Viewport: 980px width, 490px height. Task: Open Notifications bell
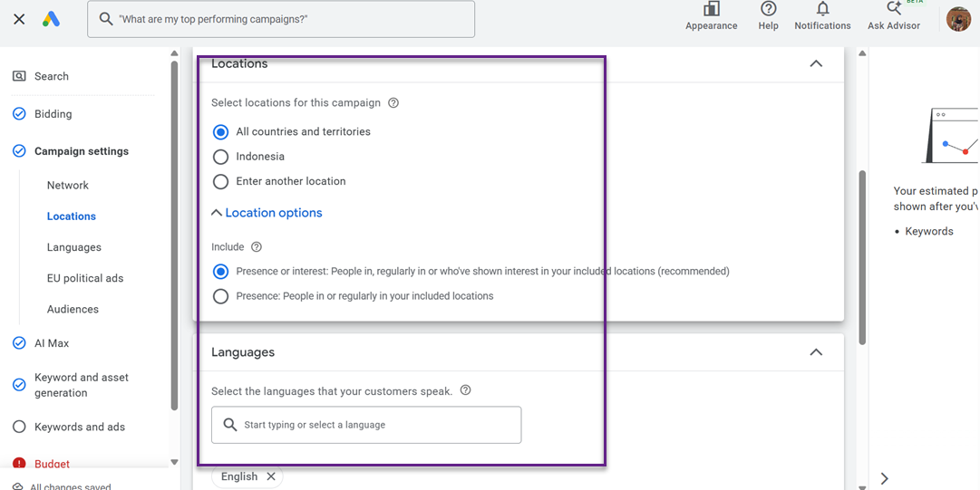[x=822, y=16]
